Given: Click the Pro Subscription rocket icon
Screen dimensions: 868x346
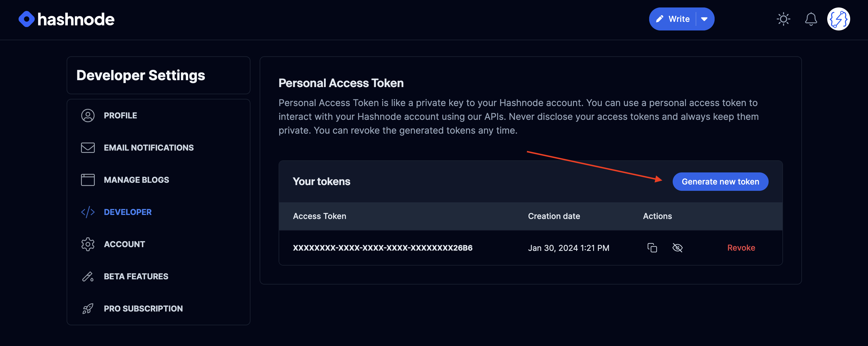Looking at the screenshot, I should (x=88, y=309).
